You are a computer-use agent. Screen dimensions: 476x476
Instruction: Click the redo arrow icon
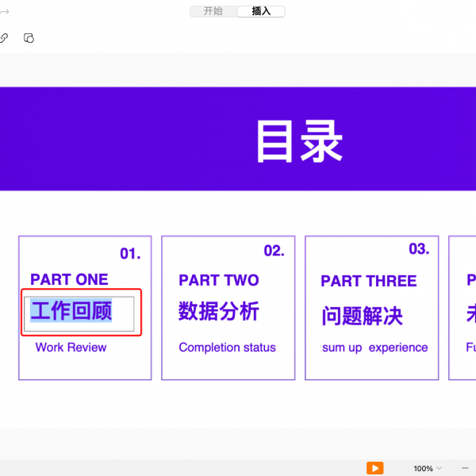point(3,11)
